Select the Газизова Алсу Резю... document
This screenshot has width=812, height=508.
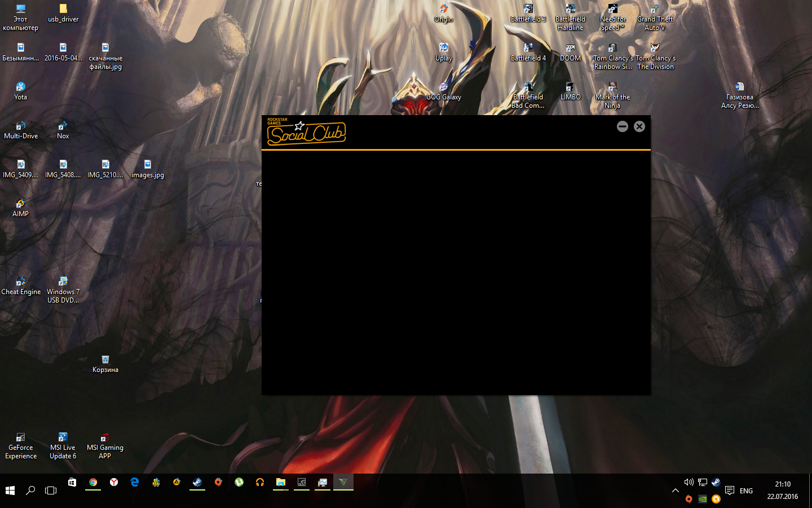point(740,95)
